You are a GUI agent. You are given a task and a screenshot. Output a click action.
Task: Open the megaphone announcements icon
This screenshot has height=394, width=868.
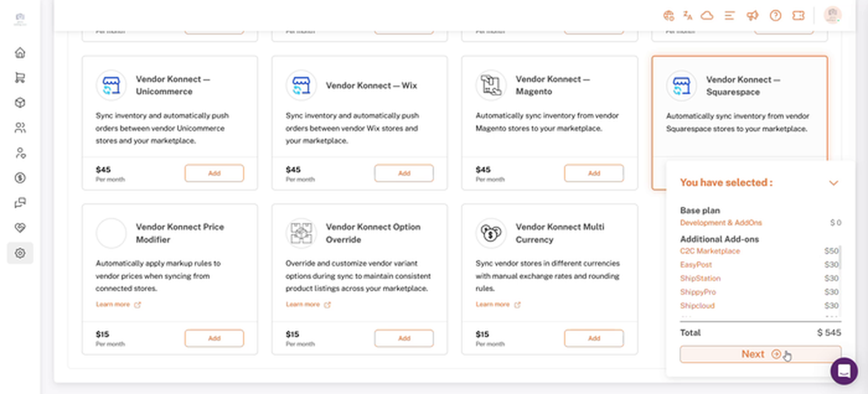pyautogui.click(x=753, y=16)
